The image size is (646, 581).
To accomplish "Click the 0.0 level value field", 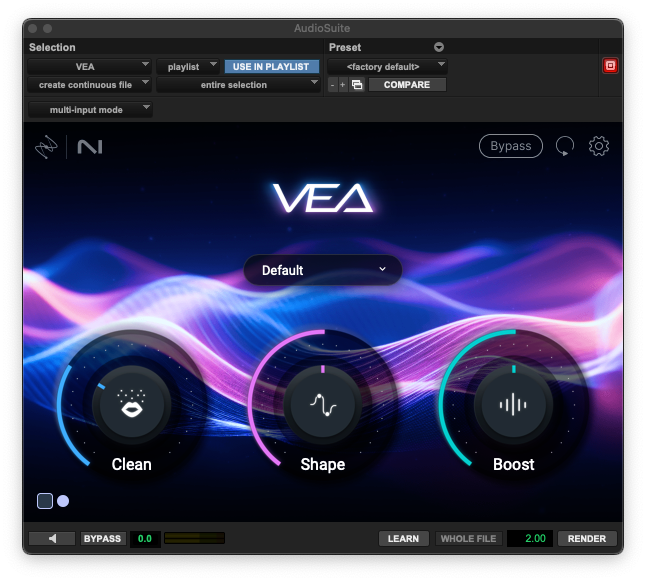I will coord(145,538).
